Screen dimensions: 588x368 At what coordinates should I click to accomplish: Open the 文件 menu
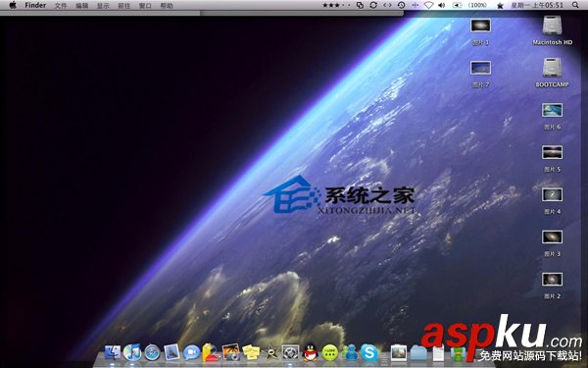click(x=61, y=5)
